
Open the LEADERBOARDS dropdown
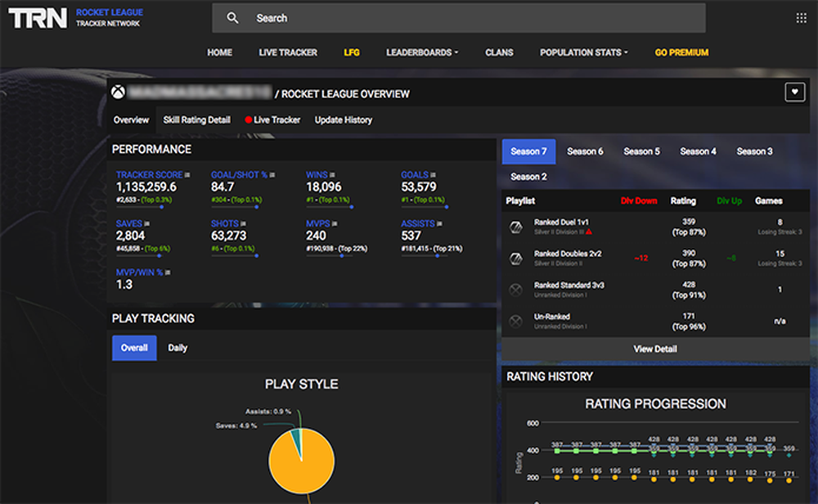(x=422, y=52)
